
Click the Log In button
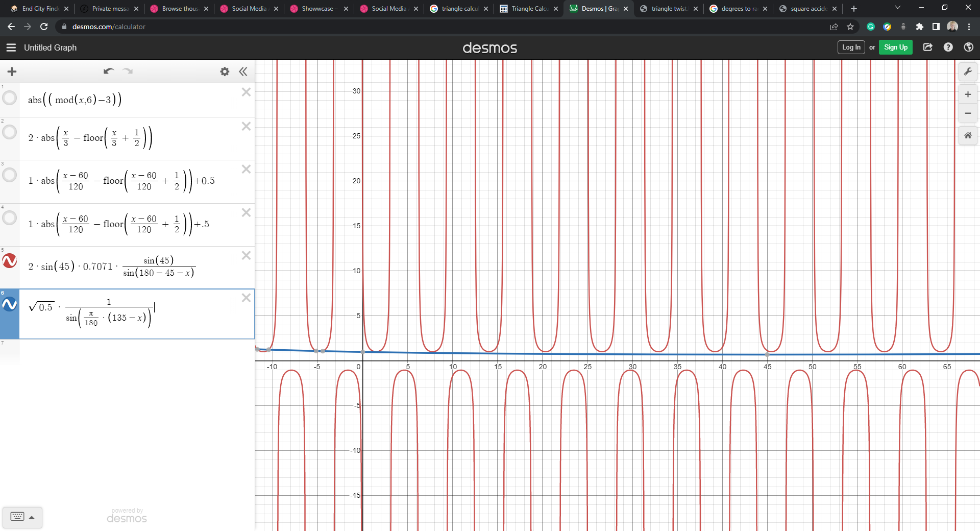[x=851, y=47]
